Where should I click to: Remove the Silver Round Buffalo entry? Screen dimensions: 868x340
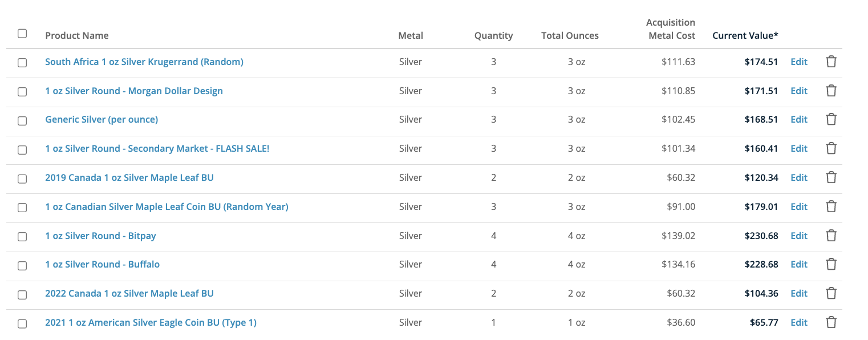tap(831, 264)
